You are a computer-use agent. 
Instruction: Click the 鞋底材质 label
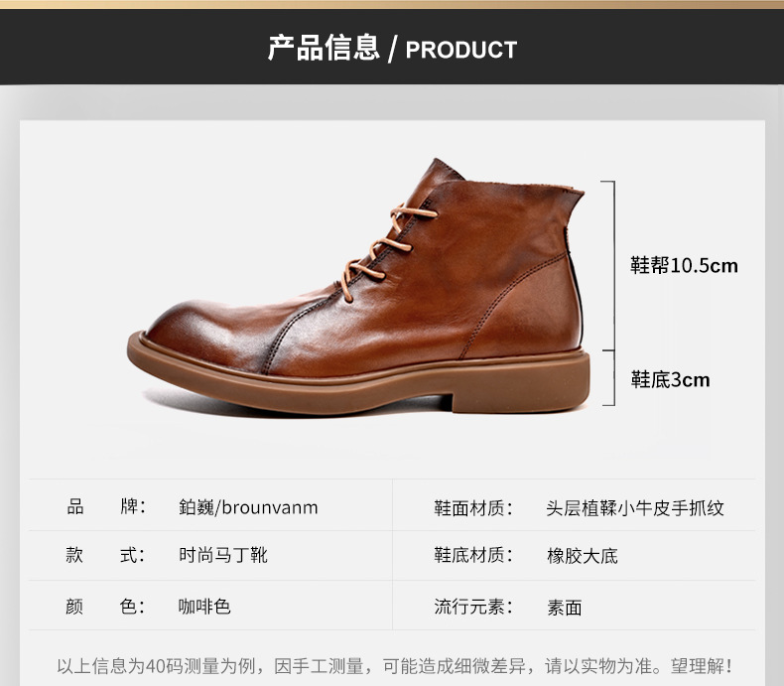click(x=473, y=555)
